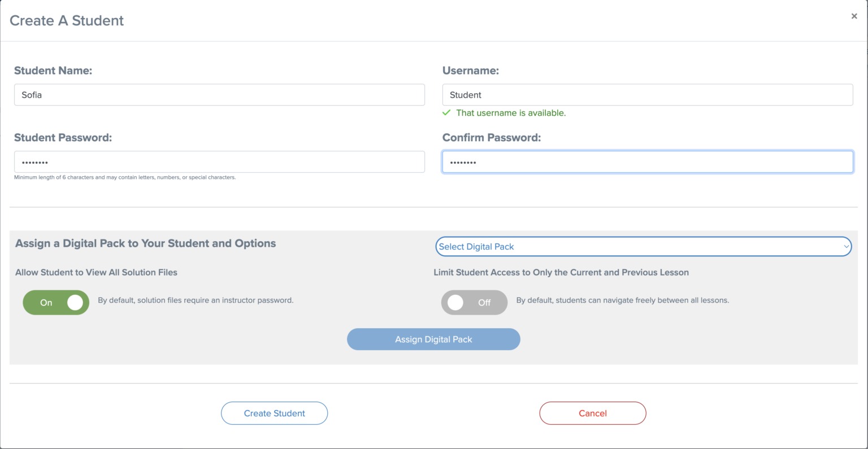Click the Create A Student dialog title
Image resolution: width=868 pixels, height=449 pixels.
[x=66, y=20]
